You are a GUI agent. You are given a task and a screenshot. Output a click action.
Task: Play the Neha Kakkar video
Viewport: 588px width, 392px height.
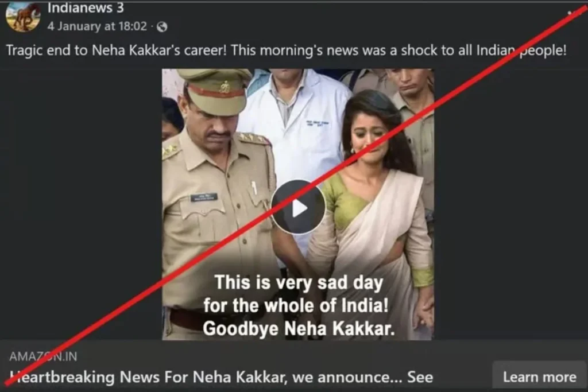(298, 207)
